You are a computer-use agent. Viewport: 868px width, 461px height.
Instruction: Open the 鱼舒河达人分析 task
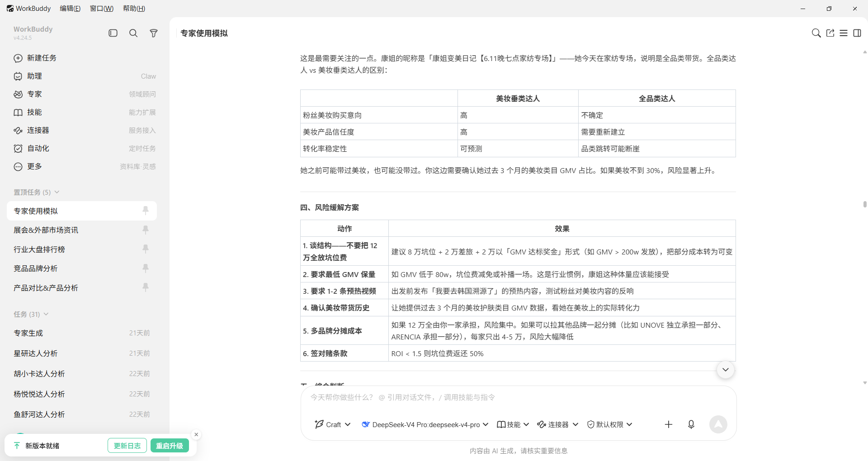coord(82,414)
